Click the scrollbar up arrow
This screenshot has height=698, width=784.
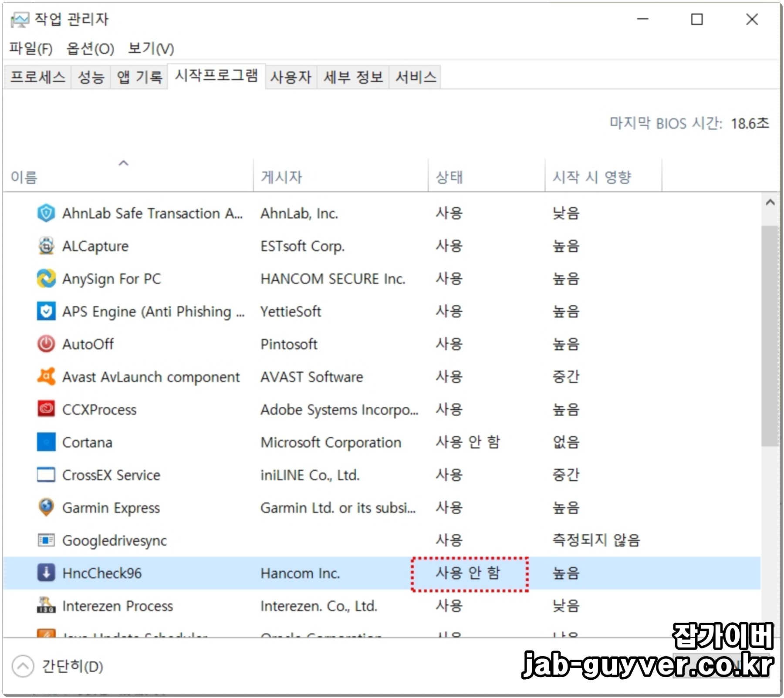tap(770, 202)
